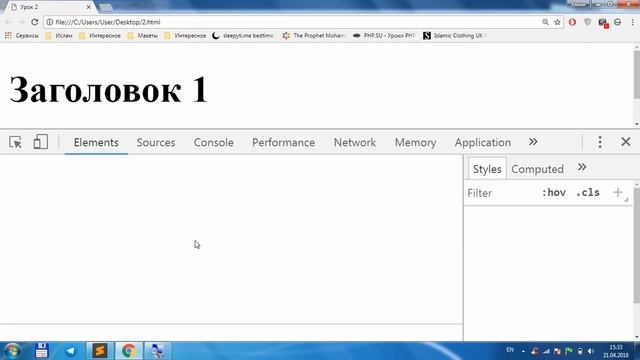
Task: Click the address bar URL field
Action: click(294, 22)
